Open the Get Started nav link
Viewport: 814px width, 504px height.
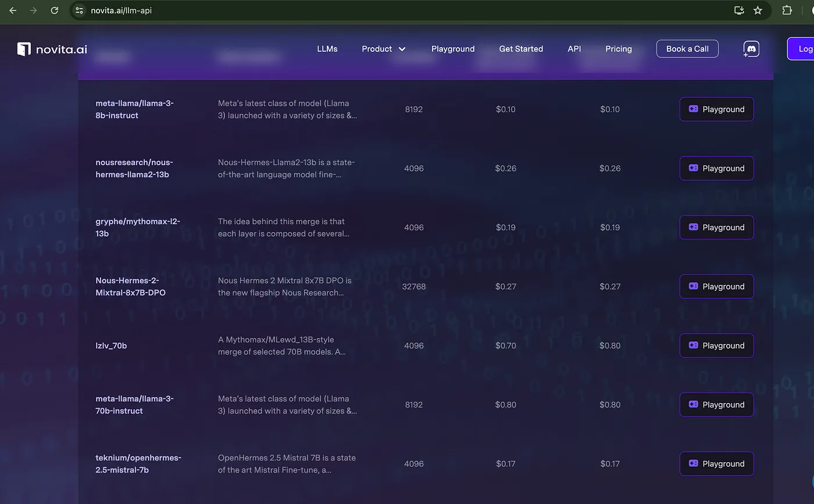coord(520,49)
